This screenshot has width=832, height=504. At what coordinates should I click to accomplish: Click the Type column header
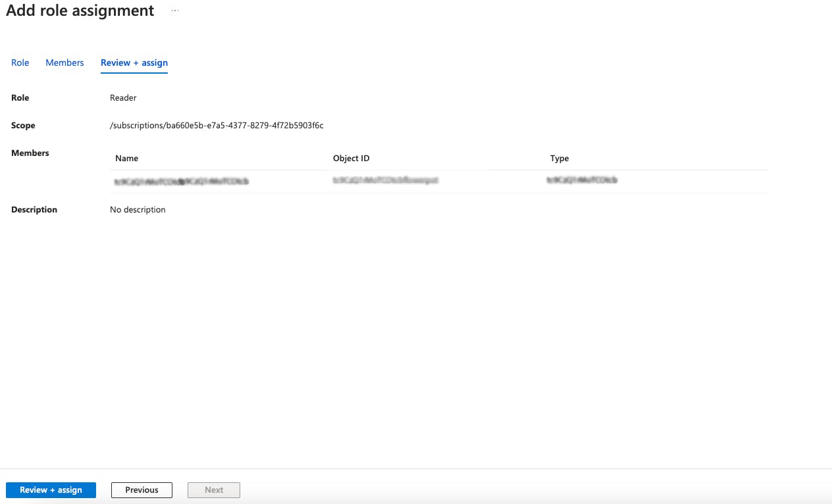click(x=559, y=158)
